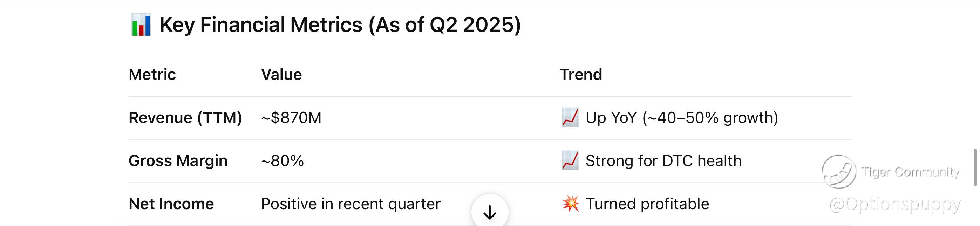Click the Tiger Community watermark text
This screenshot has height=226, width=980.
click(x=910, y=172)
